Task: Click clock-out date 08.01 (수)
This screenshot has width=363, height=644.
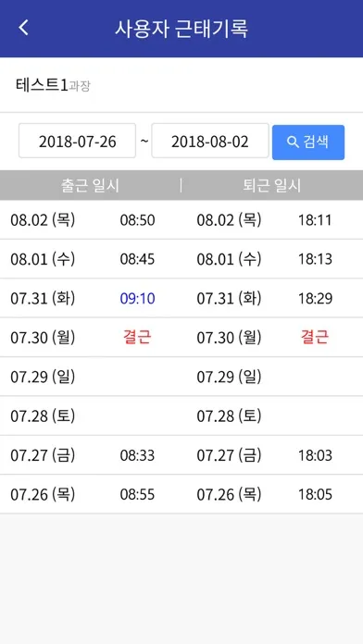Action: click(x=229, y=259)
